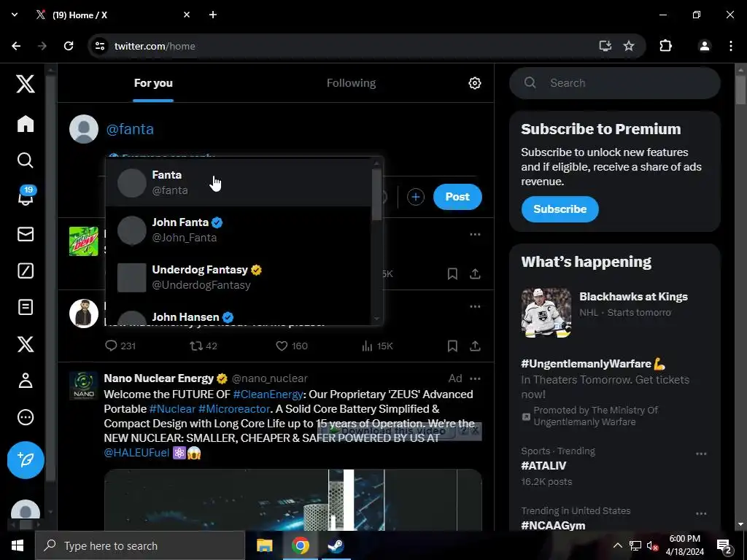Open Steam from taskbar
The width and height of the screenshot is (747, 560).
coord(336,545)
